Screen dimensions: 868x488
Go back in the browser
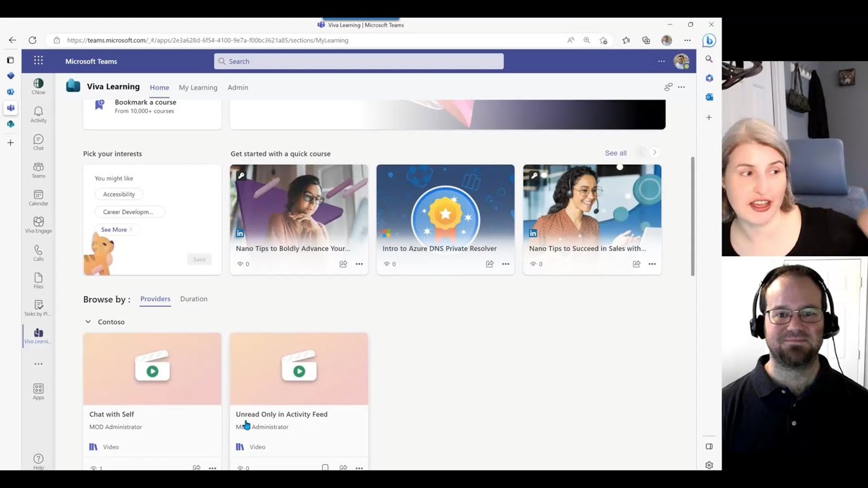tap(12, 40)
